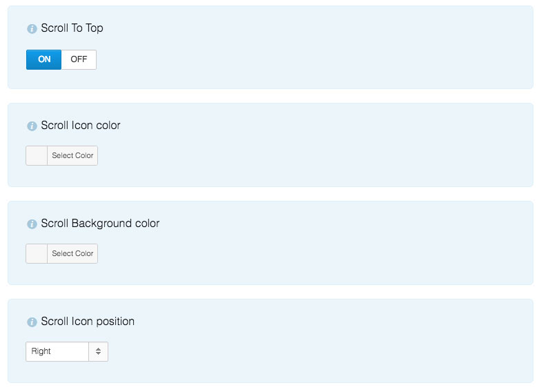Image resolution: width=541 pixels, height=392 pixels.
Task: Click the Scroll Icon color swatch box
Action: [x=37, y=156]
